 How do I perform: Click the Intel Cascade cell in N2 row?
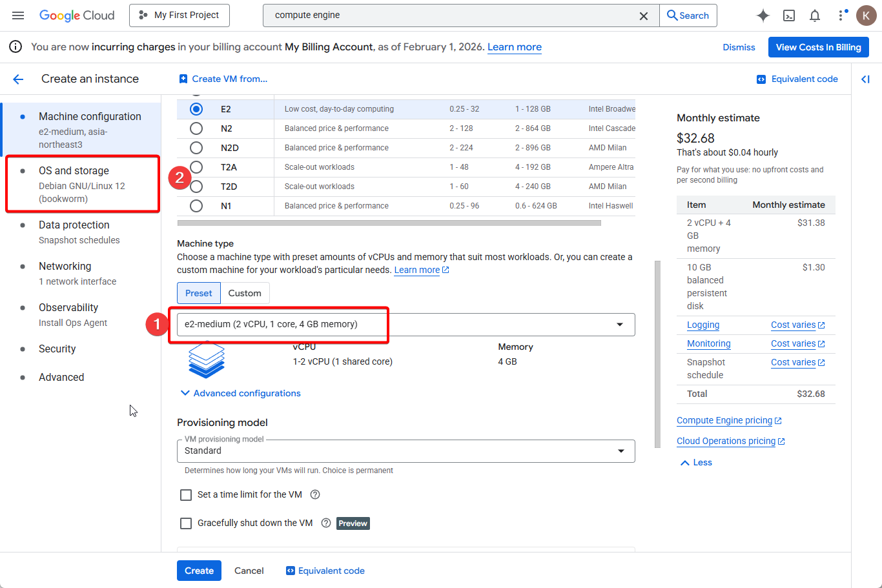[611, 128]
